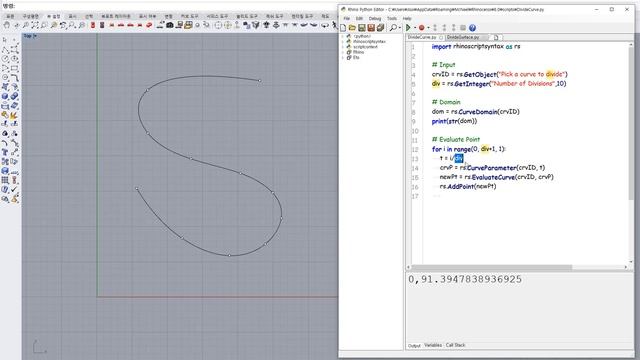The width and height of the screenshot is (640, 360).
Task: Expand the Eto tree node
Action: (342, 58)
